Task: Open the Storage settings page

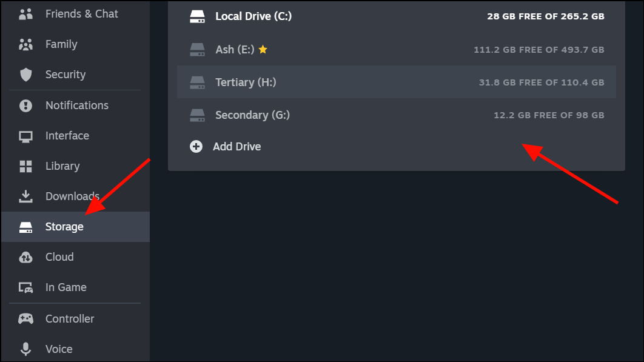Action: (x=64, y=226)
